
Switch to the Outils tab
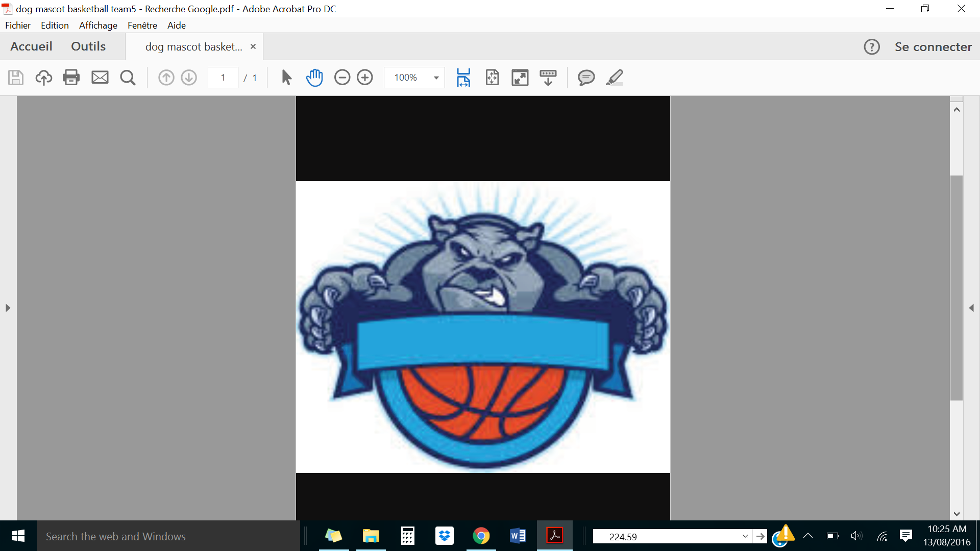pos(88,46)
